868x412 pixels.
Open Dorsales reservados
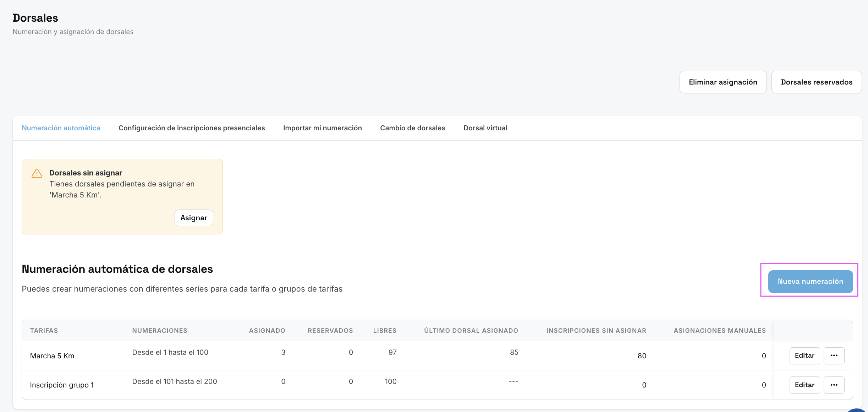pos(817,82)
